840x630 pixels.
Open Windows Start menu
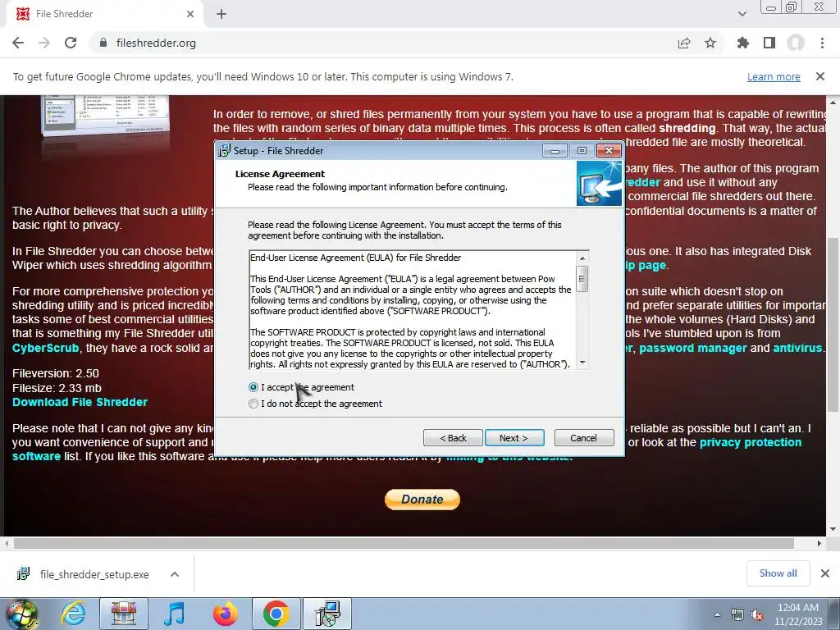pos(22,614)
